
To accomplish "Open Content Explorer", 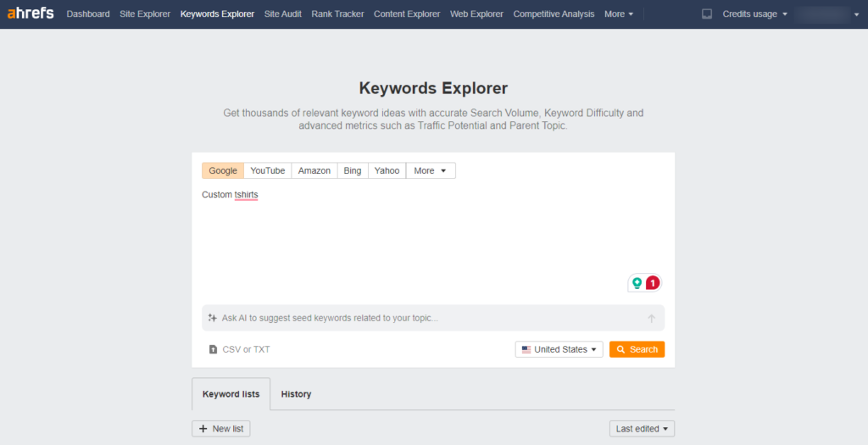I will [x=407, y=14].
